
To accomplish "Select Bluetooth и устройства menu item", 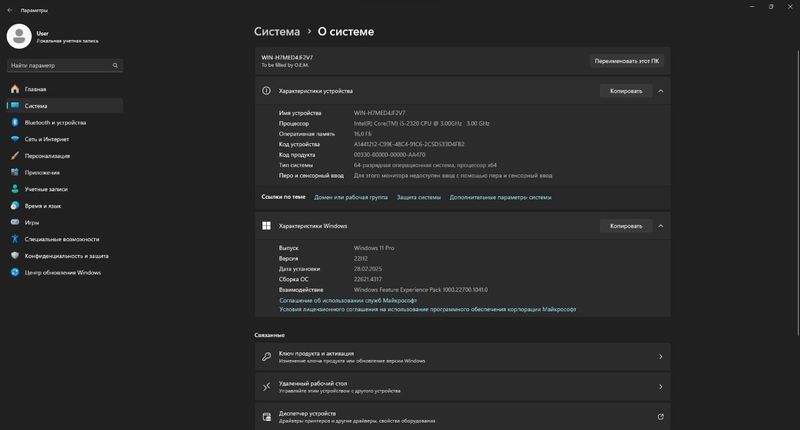I will coord(65,122).
